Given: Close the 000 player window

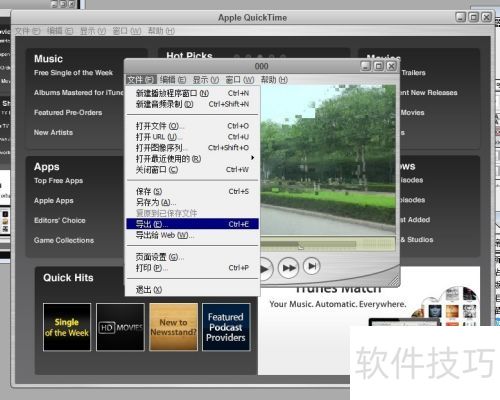Looking at the screenshot, I should (x=391, y=66).
